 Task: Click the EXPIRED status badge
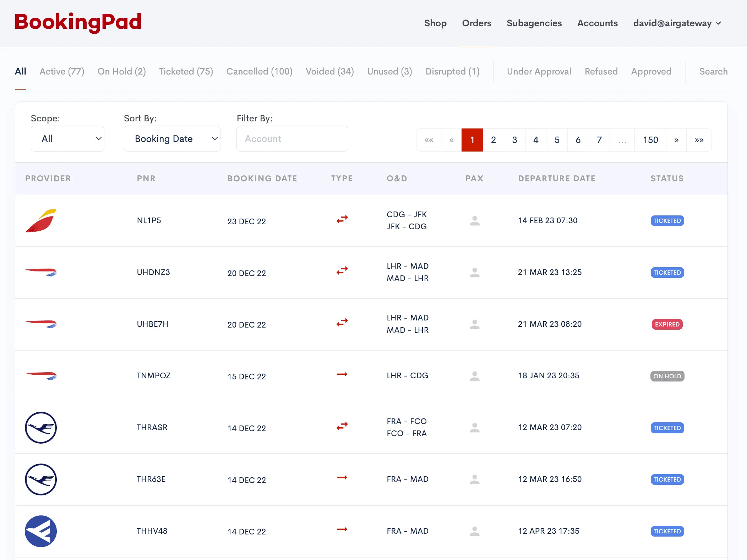pyautogui.click(x=667, y=324)
